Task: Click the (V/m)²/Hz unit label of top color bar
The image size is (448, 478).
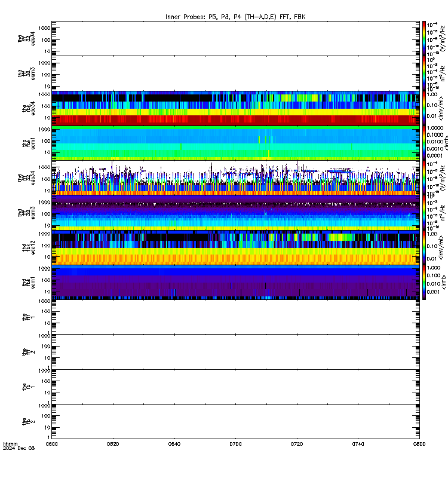Action: click(x=443, y=39)
